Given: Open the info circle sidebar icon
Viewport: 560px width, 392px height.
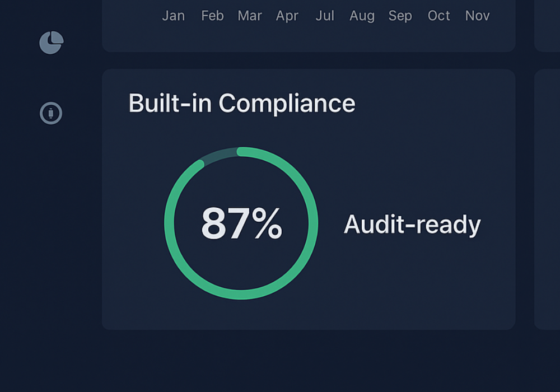Looking at the screenshot, I should click(x=51, y=113).
